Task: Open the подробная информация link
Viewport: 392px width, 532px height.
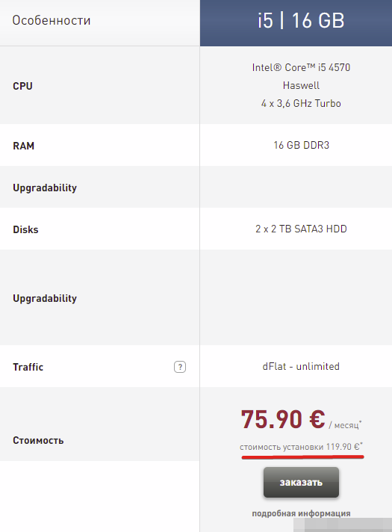Action: click(x=301, y=513)
